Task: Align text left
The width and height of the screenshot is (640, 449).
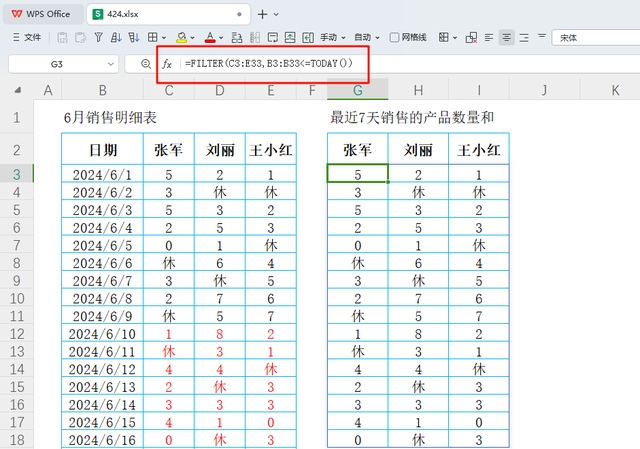Action: point(489,38)
